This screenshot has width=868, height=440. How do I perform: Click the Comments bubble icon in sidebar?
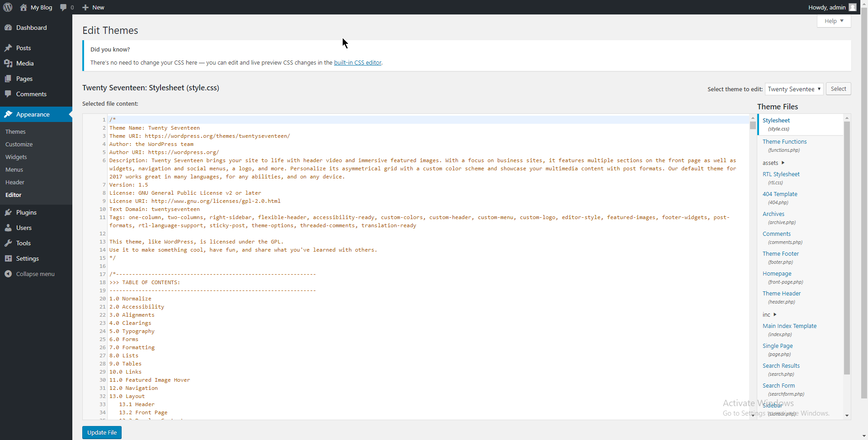coord(8,94)
